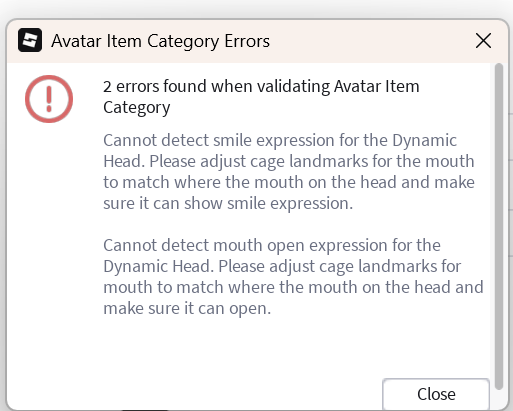513x411 pixels.
Task: Click line starting 'Head. Please adjust cage landmarks'
Action: point(289,161)
